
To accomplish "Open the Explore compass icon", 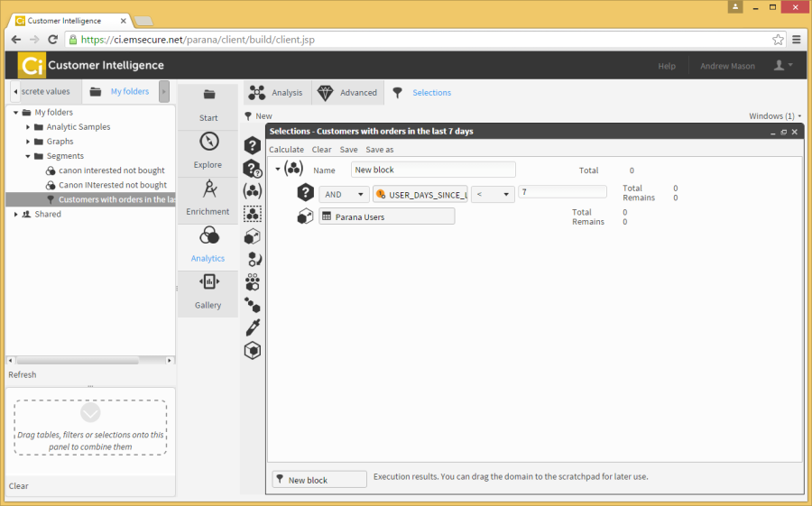I will (x=208, y=143).
